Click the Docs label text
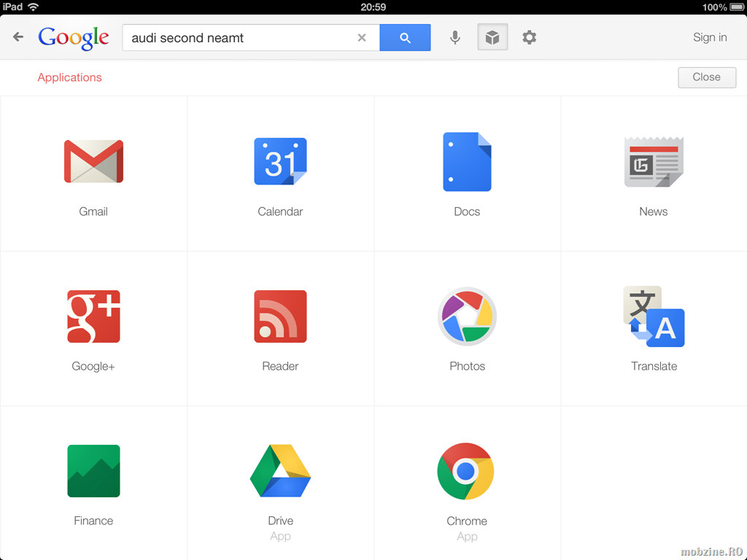Screen dimensions: 747x560 467,211
